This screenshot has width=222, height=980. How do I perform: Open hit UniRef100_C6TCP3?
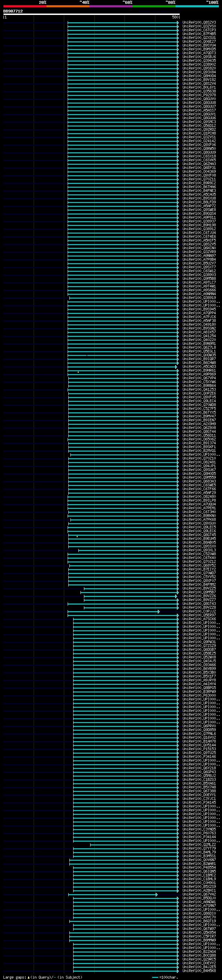pos(199,30)
